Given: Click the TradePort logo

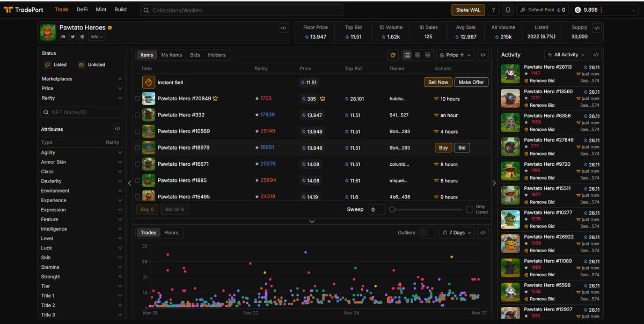Looking at the screenshot, I should coord(23,10).
